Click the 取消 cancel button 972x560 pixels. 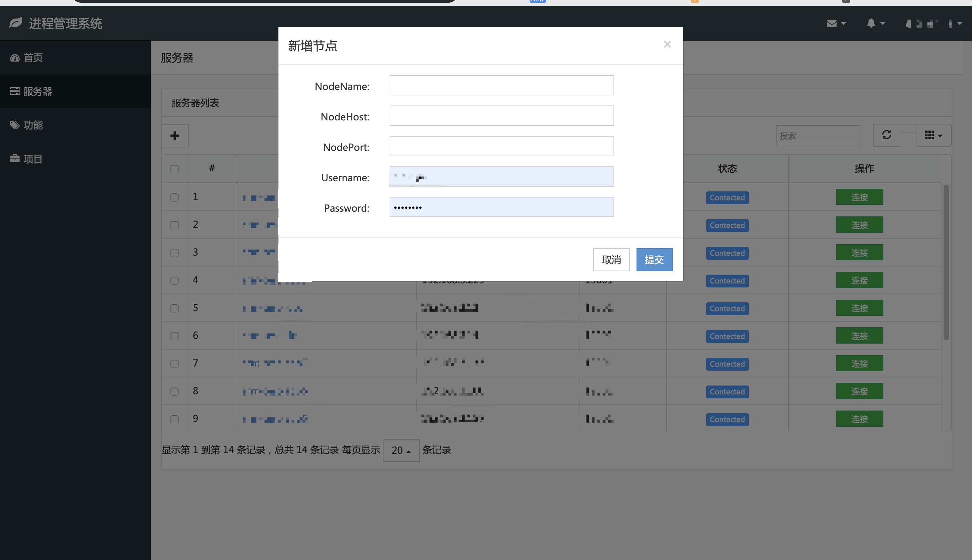click(x=611, y=260)
